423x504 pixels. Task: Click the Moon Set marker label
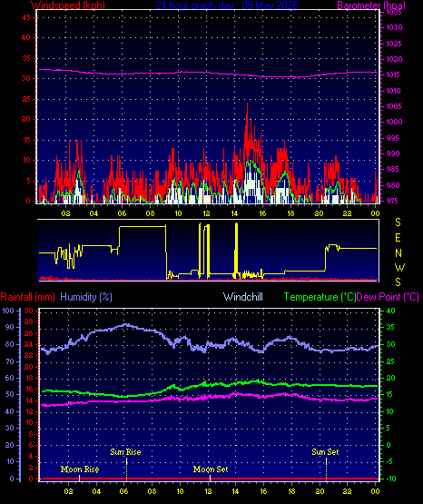point(211,469)
